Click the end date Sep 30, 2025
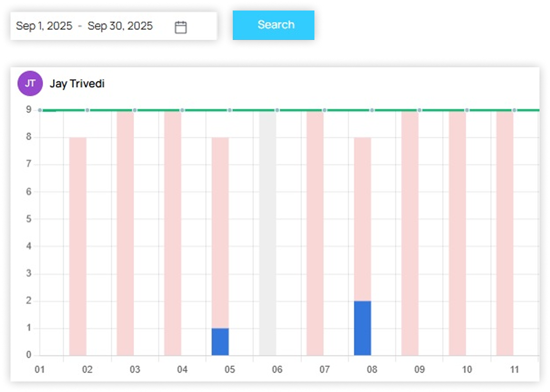550x392 pixels. (120, 26)
